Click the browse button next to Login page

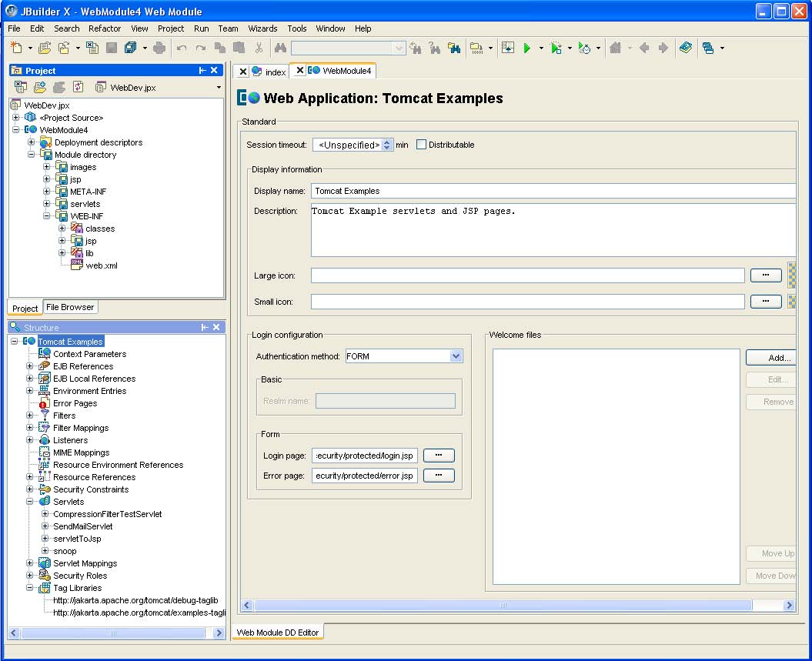point(439,456)
